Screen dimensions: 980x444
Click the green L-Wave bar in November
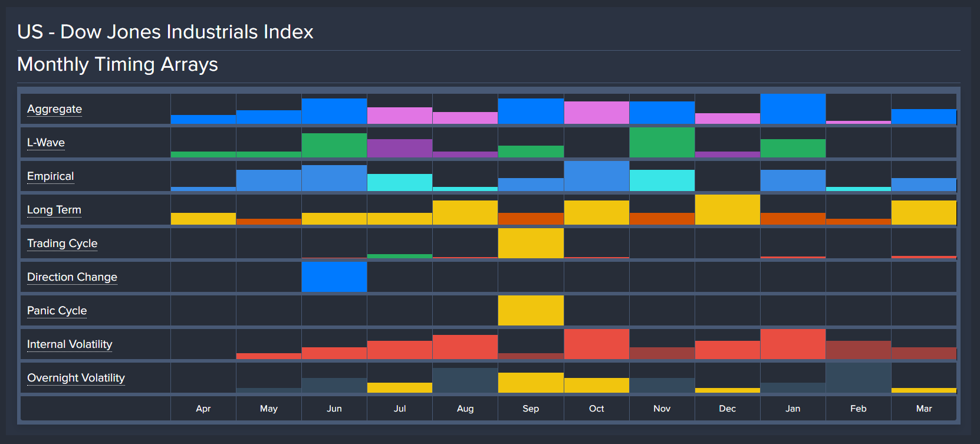click(x=662, y=143)
